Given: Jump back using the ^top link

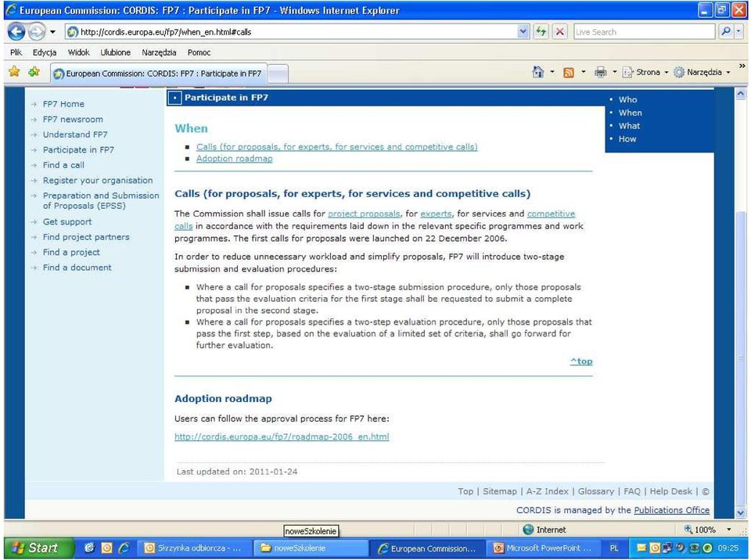Looking at the screenshot, I should coord(581,361).
